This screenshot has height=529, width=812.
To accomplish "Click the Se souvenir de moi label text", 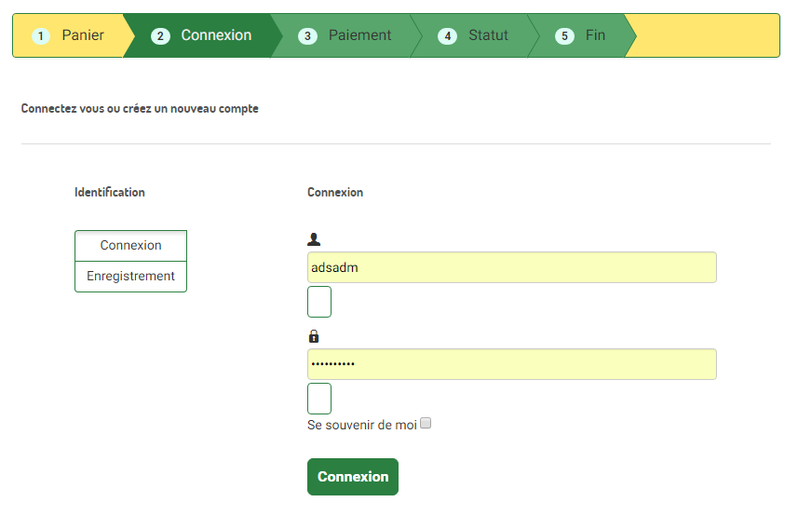I will [362, 425].
